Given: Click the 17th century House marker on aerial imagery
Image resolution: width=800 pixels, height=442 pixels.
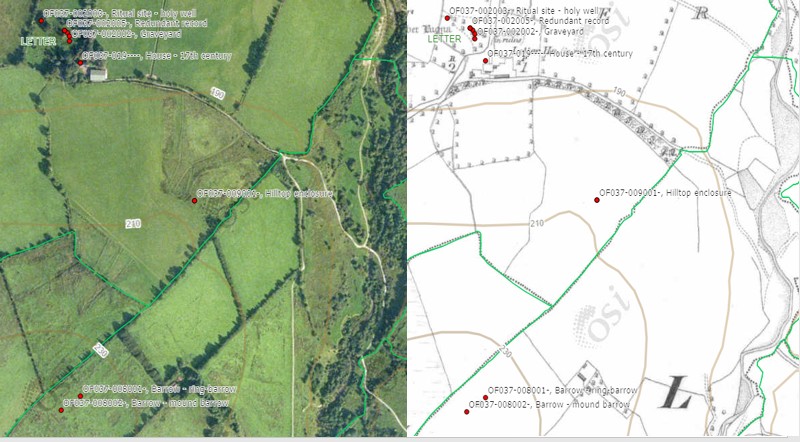Looking at the screenshot, I should point(80,63).
